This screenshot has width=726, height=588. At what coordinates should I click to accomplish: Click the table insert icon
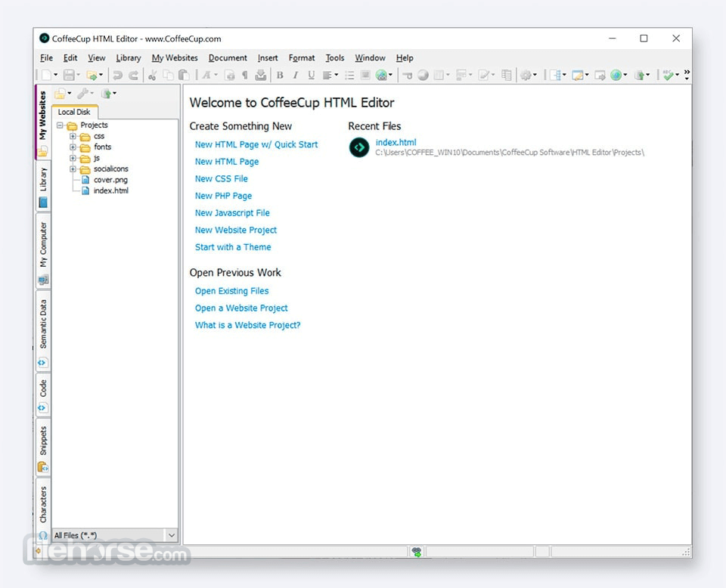tap(439, 75)
